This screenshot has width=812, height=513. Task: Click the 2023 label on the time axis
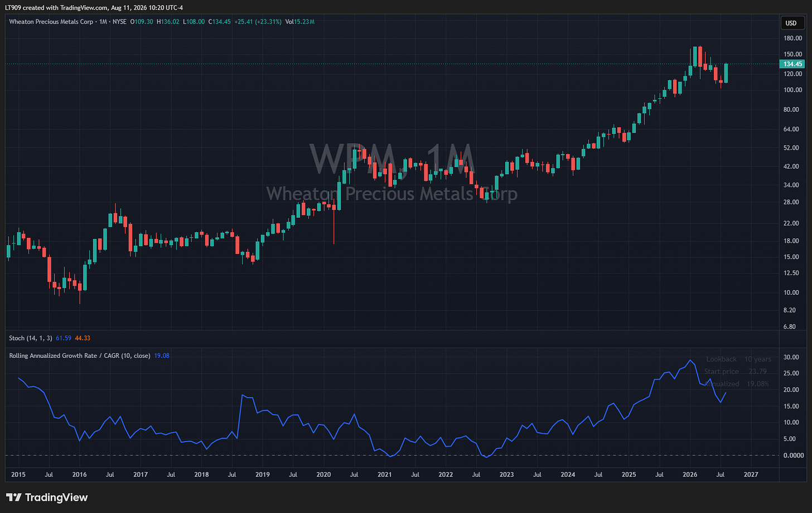(506, 474)
